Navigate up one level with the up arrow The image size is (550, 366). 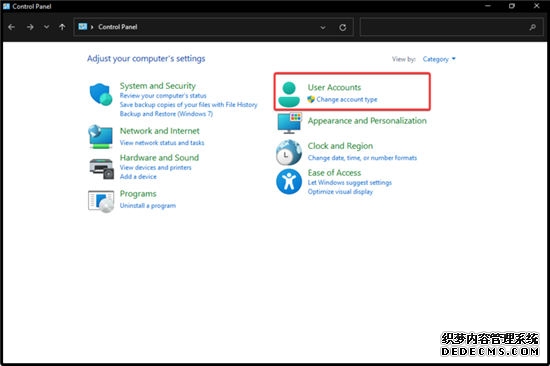coord(62,27)
